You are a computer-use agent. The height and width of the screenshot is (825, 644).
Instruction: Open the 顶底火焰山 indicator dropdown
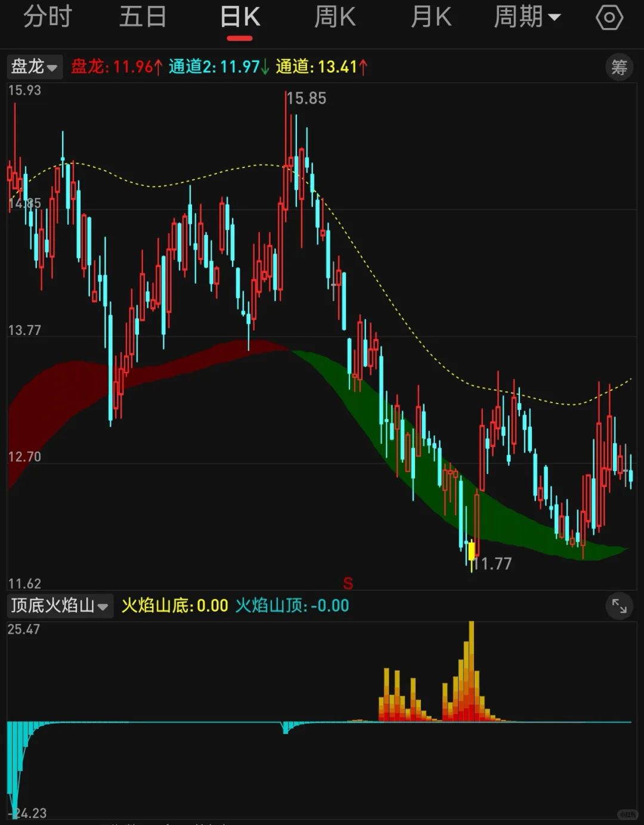pyautogui.click(x=60, y=606)
